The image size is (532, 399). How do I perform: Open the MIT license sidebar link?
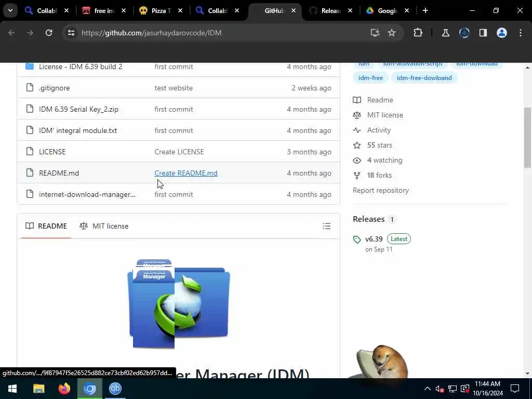click(385, 115)
